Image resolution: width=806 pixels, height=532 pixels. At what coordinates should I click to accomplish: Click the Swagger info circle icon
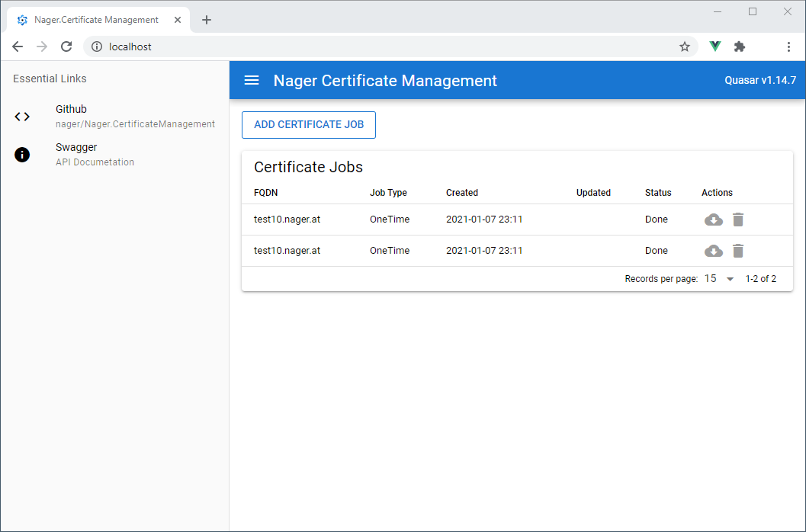click(x=22, y=155)
